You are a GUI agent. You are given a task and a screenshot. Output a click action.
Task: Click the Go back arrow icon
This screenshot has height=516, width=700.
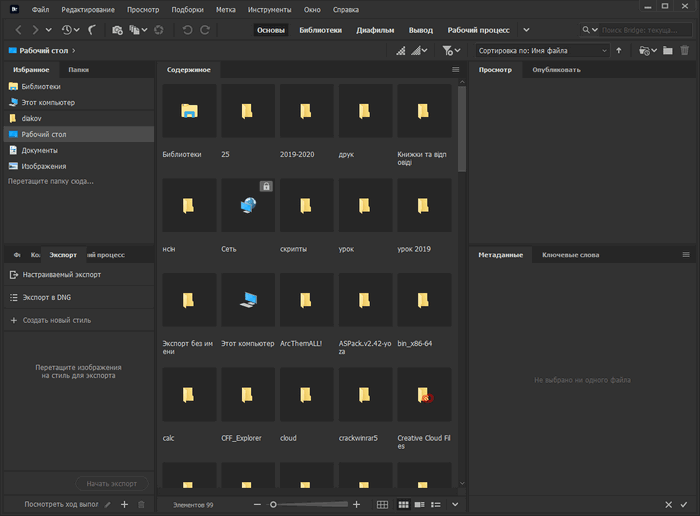(20, 30)
